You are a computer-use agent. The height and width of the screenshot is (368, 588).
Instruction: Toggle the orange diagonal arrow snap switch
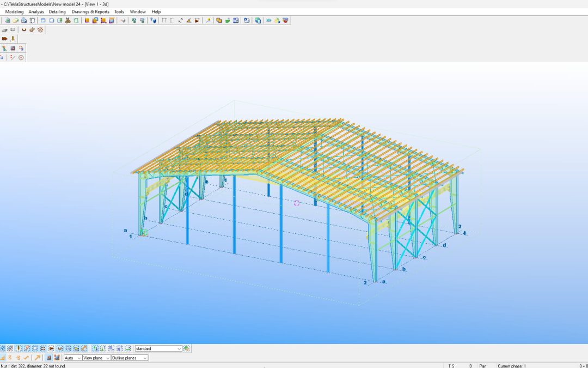tap(37, 358)
